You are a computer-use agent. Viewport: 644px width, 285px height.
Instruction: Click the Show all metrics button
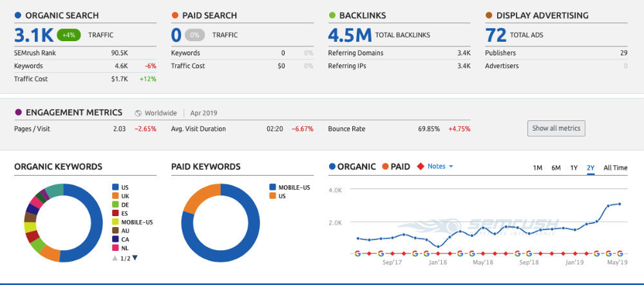[556, 128]
